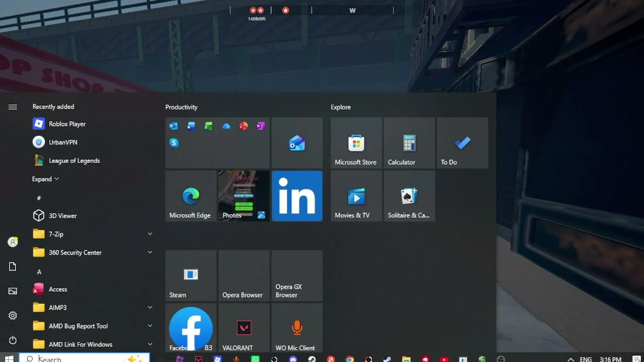Viewport: 644px width, 362px height.
Task: Open Google Chrome from the taskbar
Action: (350, 359)
